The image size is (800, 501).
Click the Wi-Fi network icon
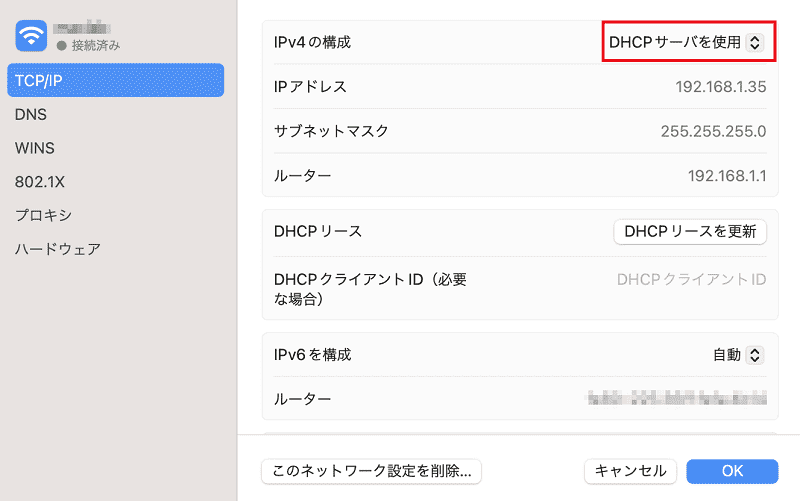[31, 36]
